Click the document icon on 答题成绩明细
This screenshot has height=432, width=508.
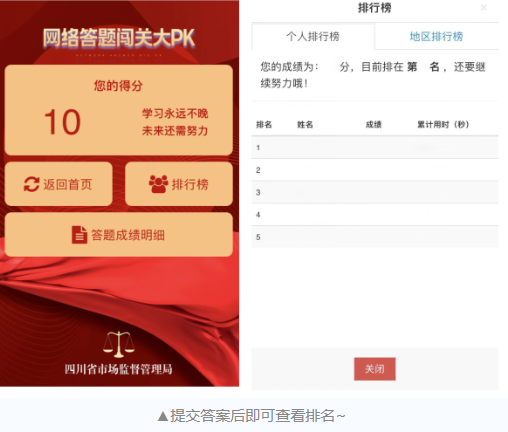[79, 235]
